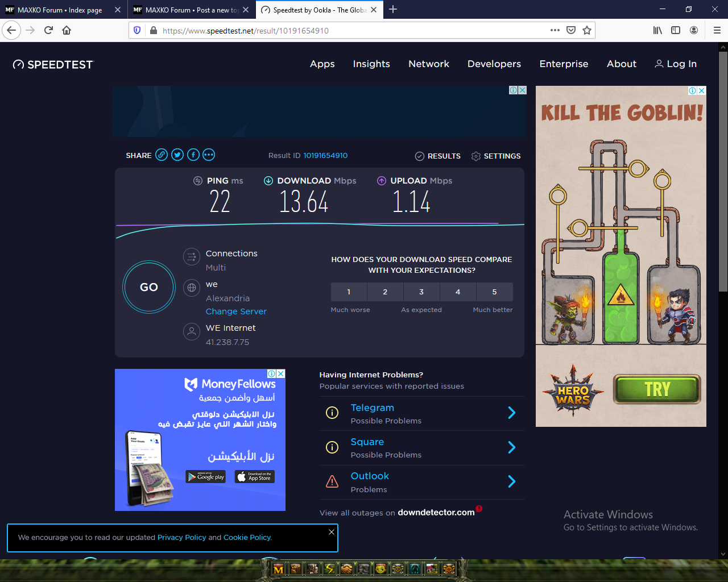Open SETTINGS
Image resolution: width=728 pixels, height=582 pixels.
(496, 156)
